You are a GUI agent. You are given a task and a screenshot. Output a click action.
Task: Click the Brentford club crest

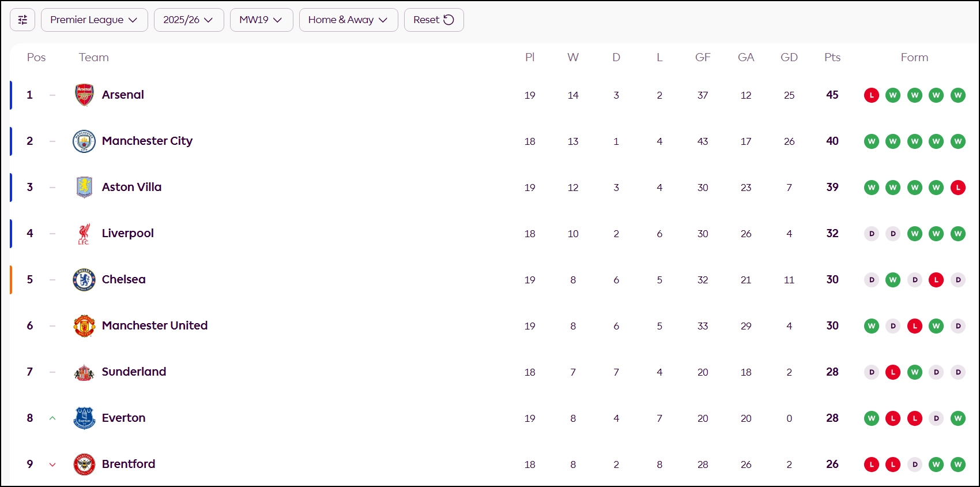84,464
